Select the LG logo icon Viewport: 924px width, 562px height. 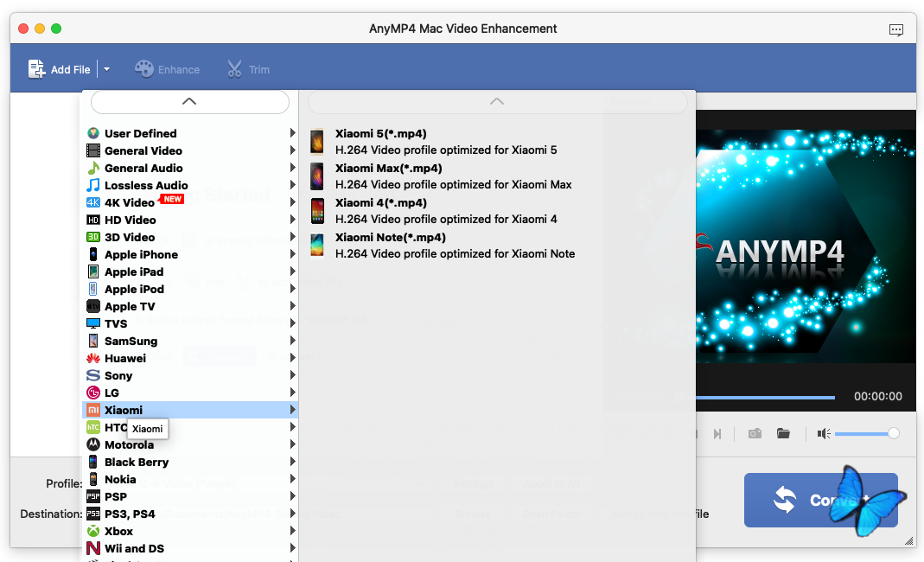(x=93, y=393)
